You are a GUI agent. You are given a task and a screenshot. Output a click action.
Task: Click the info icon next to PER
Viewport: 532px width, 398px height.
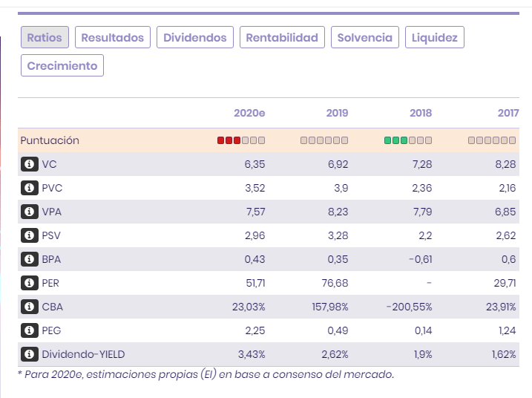(x=29, y=283)
